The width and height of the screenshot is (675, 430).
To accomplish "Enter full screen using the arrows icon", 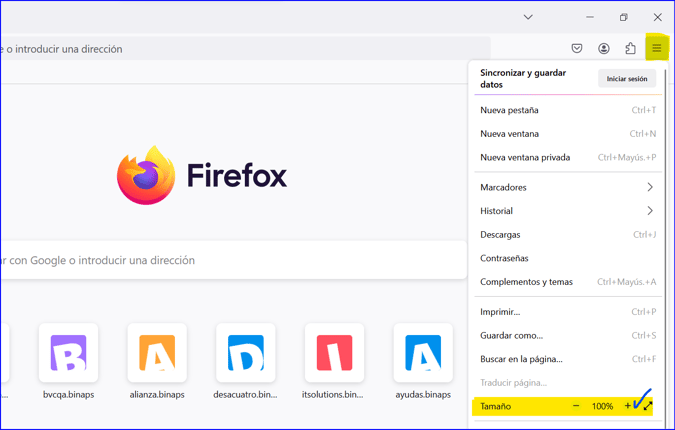I will click(x=648, y=406).
